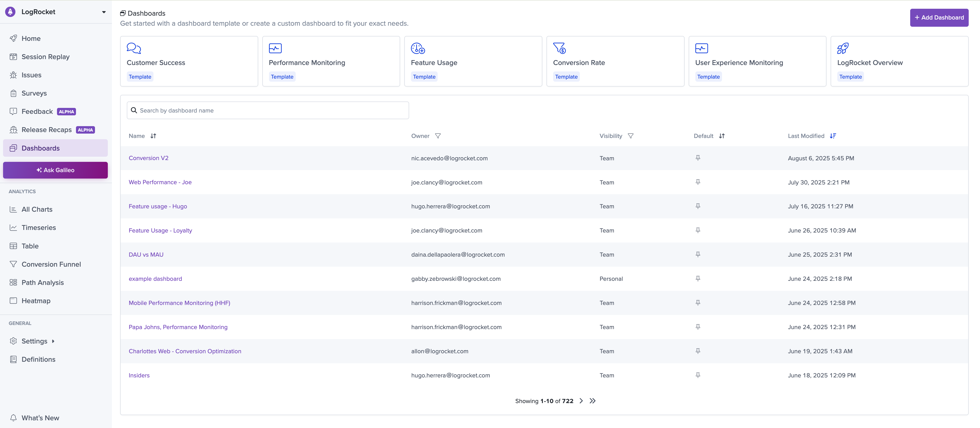Click the User Experience Monitoring template icon

[702, 48]
